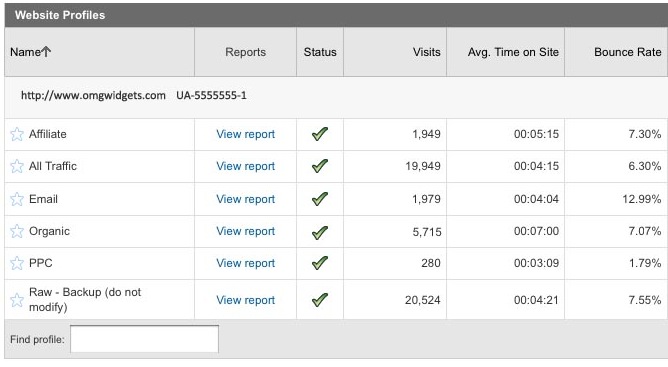
Task: Open View report for Raw - Backup
Action: coord(245,300)
